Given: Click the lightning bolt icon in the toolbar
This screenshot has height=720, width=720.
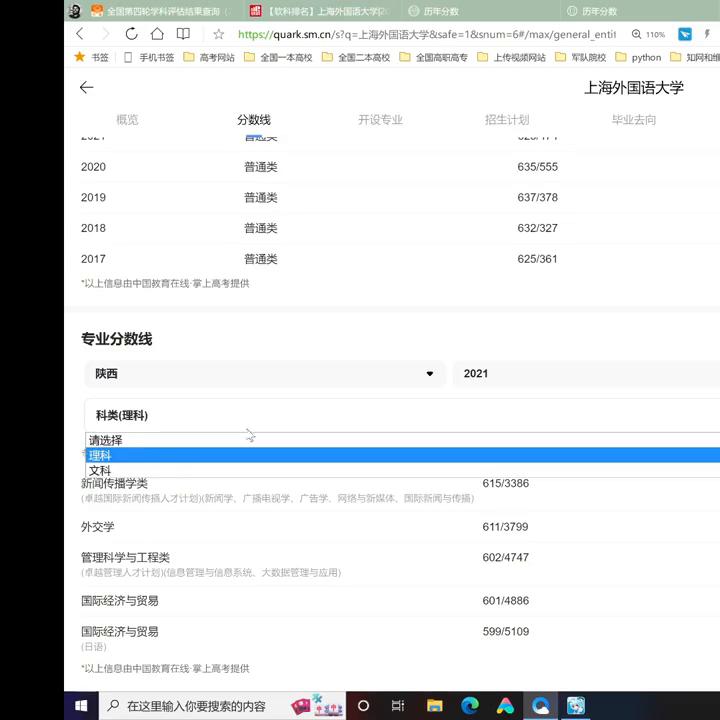Looking at the screenshot, I should 708,34.
